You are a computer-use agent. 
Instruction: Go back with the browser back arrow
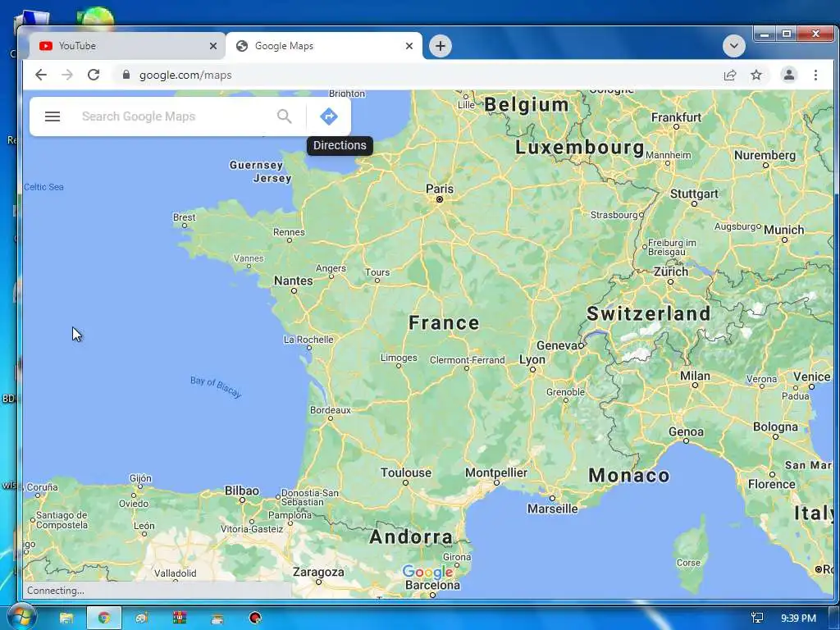coord(41,75)
